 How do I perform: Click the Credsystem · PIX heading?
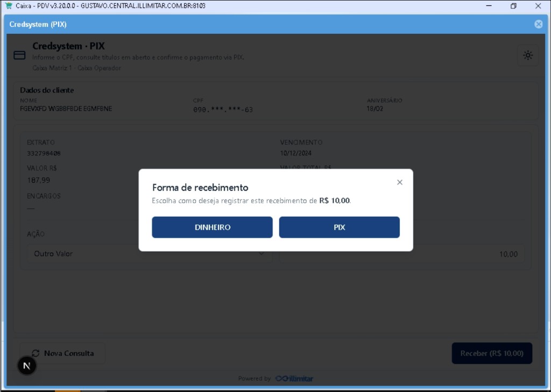click(x=68, y=46)
